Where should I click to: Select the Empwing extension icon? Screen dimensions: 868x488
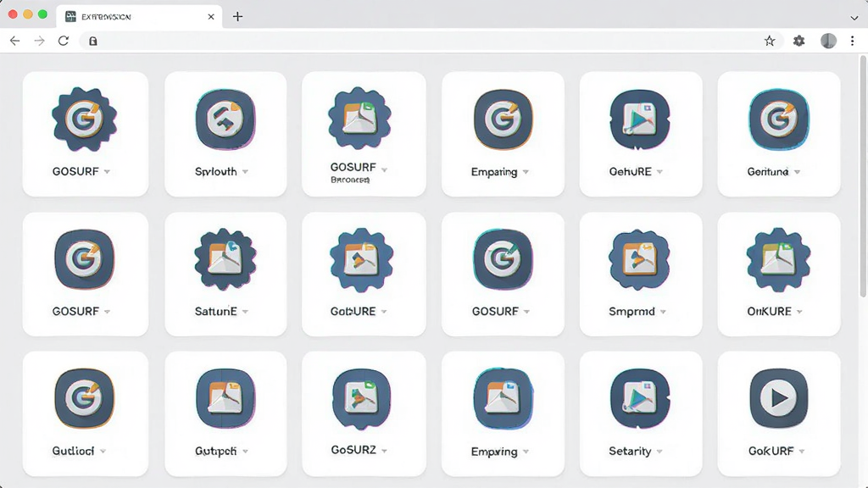click(x=504, y=398)
